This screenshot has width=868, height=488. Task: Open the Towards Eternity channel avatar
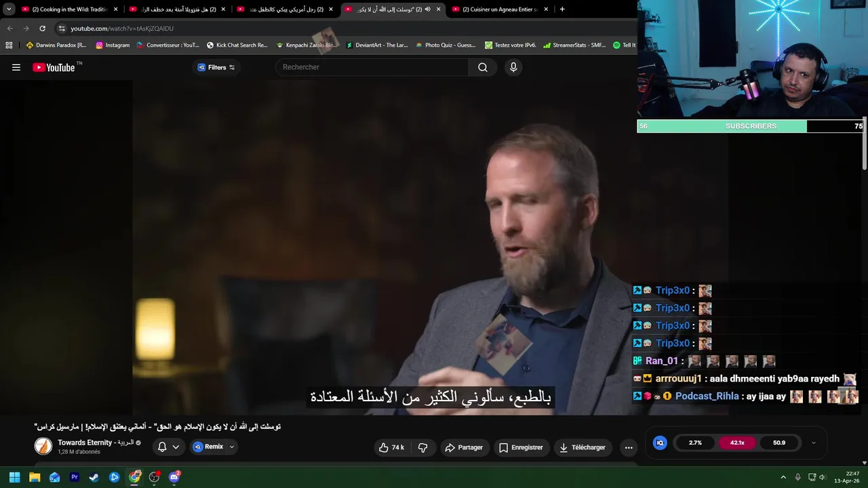tap(43, 446)
